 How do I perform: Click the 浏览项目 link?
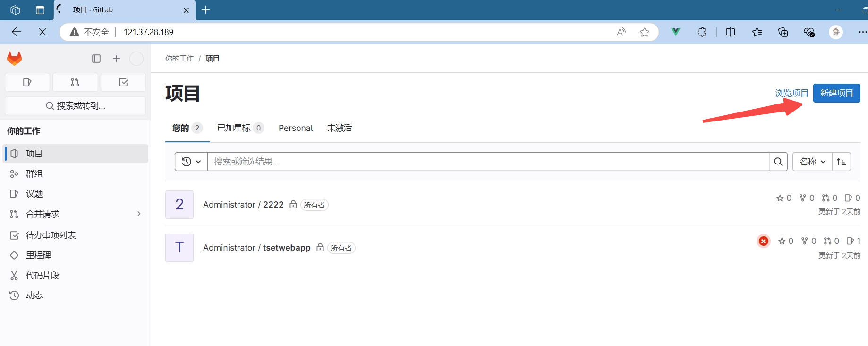(791, 93)
